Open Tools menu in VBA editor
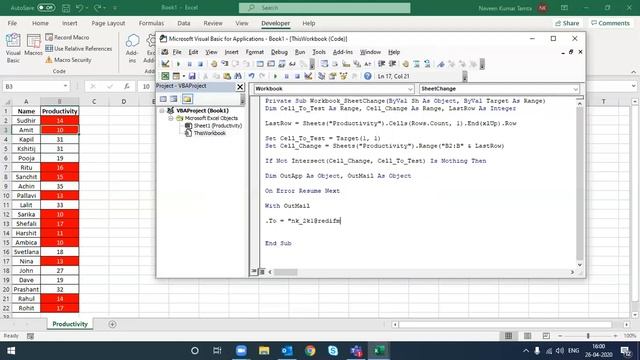 319,52
